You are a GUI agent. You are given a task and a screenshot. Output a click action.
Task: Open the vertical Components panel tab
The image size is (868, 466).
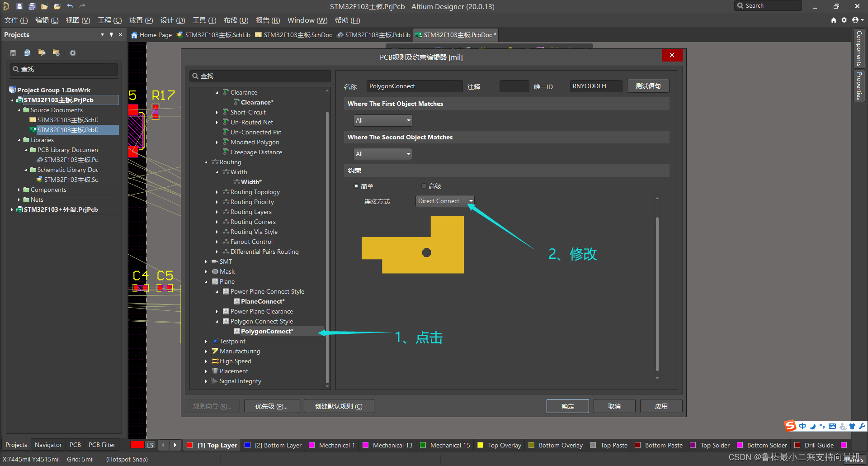[x=859, y=49]
